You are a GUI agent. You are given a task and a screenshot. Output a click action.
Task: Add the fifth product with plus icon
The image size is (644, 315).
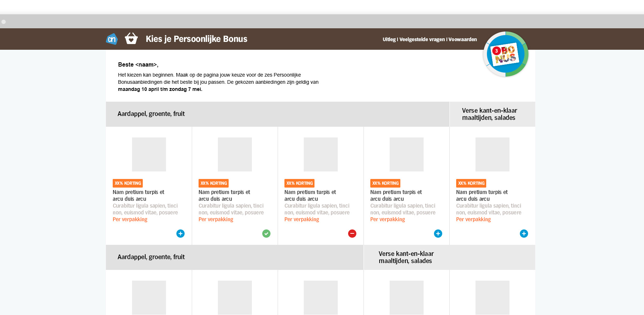[524, 233]
